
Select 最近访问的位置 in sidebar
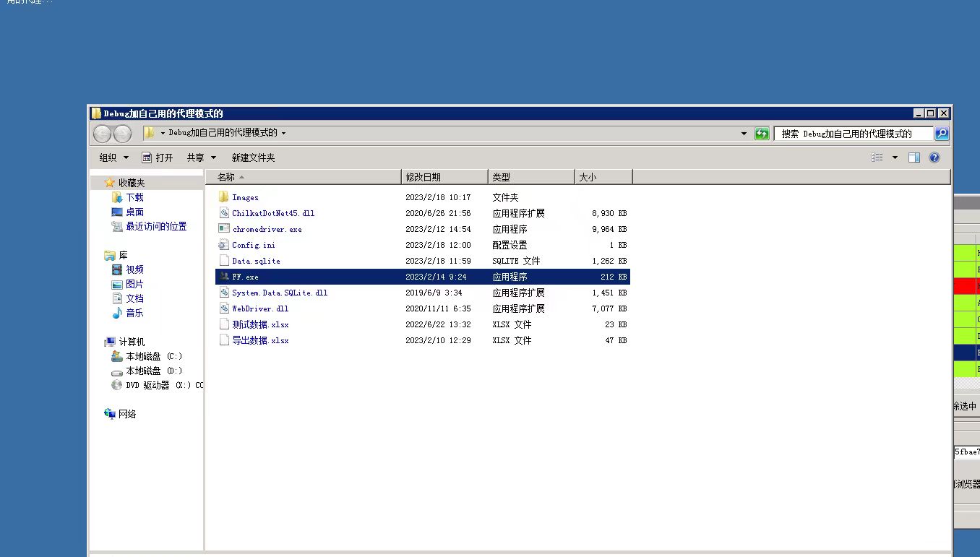pos(156,226)
